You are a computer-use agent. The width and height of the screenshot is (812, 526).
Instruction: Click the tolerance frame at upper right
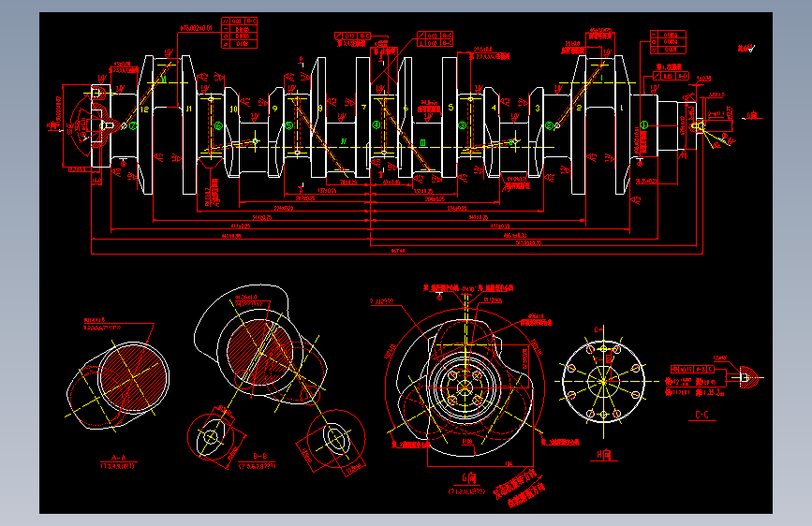pos(669,42)
